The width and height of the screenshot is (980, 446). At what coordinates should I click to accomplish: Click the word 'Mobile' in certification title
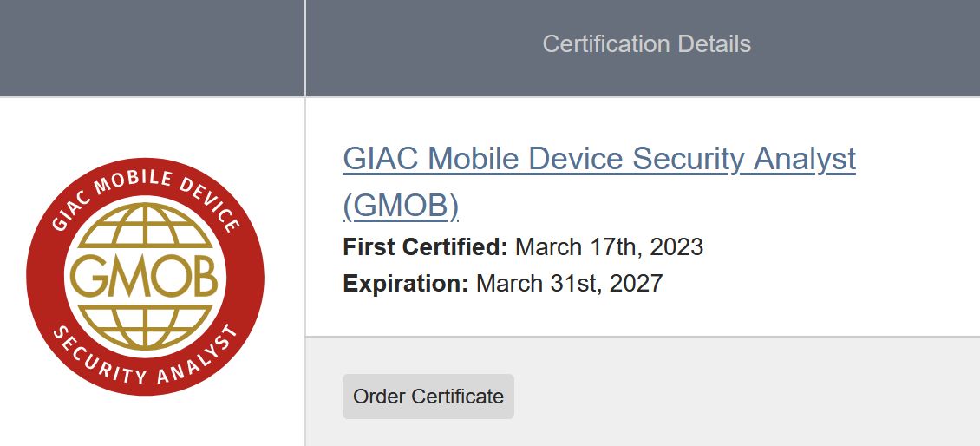click(471, 159)
